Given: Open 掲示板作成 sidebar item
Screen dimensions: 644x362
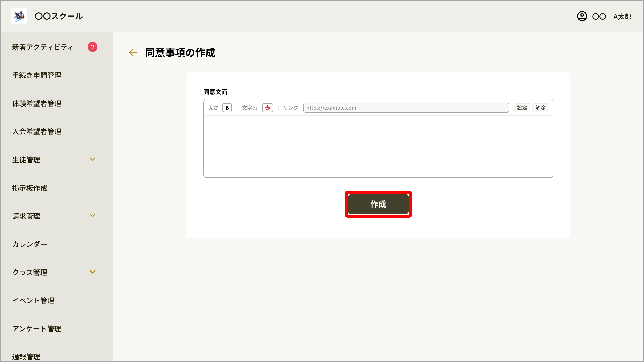Looking at the screenshot, I should [x=30, y=188].
